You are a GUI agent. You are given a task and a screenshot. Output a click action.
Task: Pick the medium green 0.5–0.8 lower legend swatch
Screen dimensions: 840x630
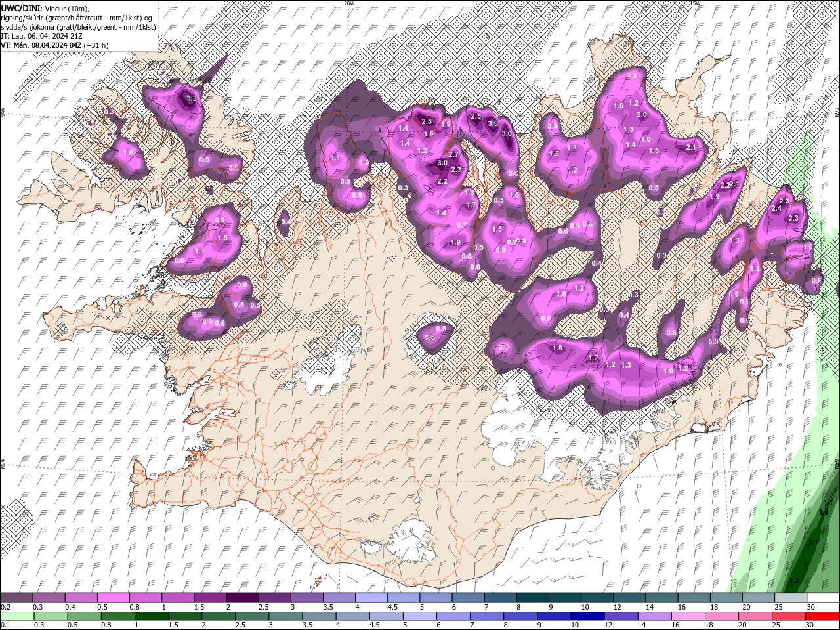[84, 616]
